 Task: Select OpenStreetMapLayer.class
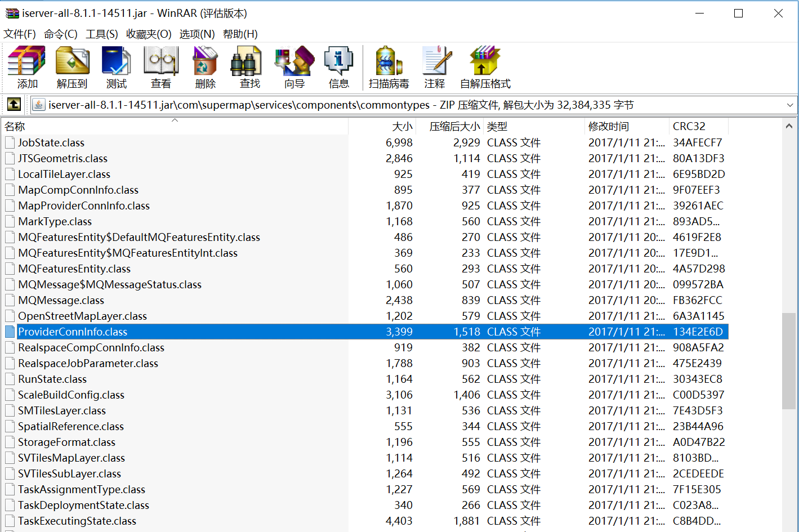pos(82,316)
